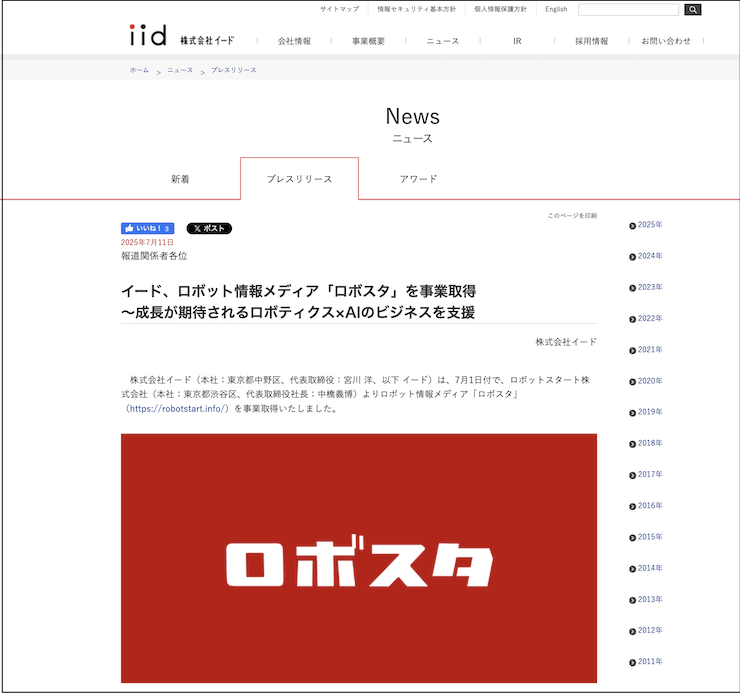
Task: Switch to the 新着 tab
Action: 180,179
